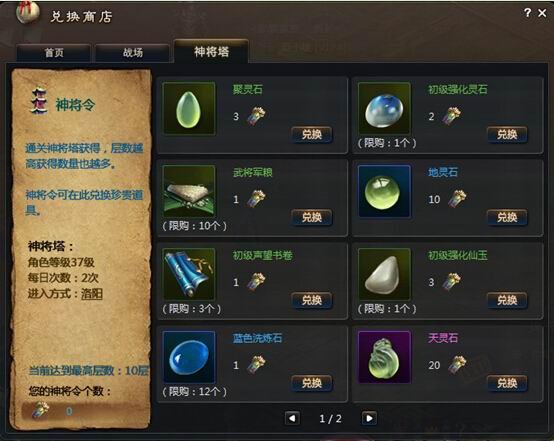
Task: Select the 天灵石 jade pendant icon
Action: point(384,357)
